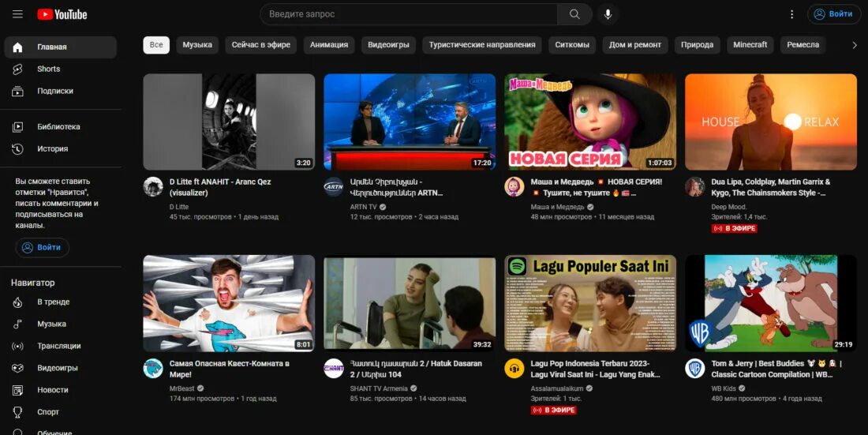
Task: Click the История history icon
Action: [x=17, y=149]
